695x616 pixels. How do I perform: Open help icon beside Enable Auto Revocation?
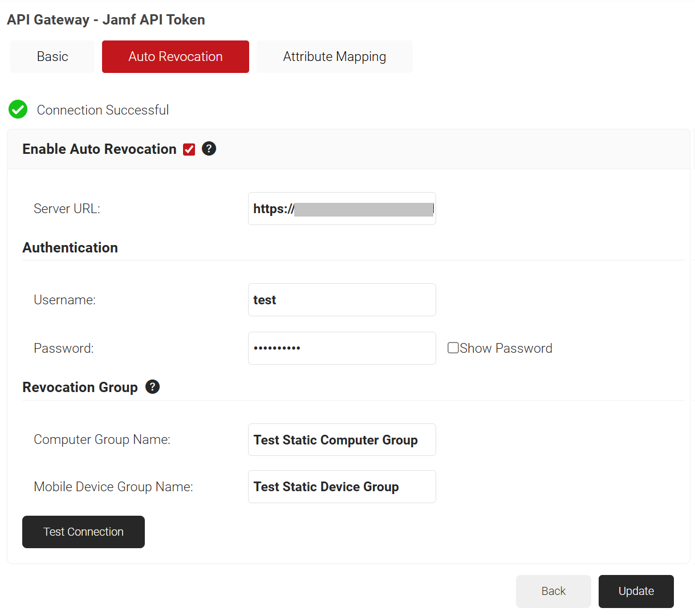pyautogui.click(x=209, y=149)
